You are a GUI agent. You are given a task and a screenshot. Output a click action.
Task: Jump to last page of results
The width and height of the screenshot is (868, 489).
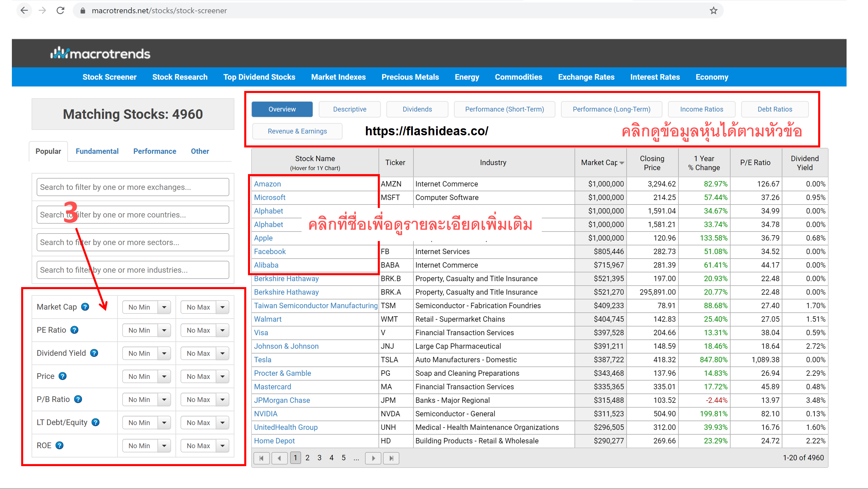tap(391, 458)
